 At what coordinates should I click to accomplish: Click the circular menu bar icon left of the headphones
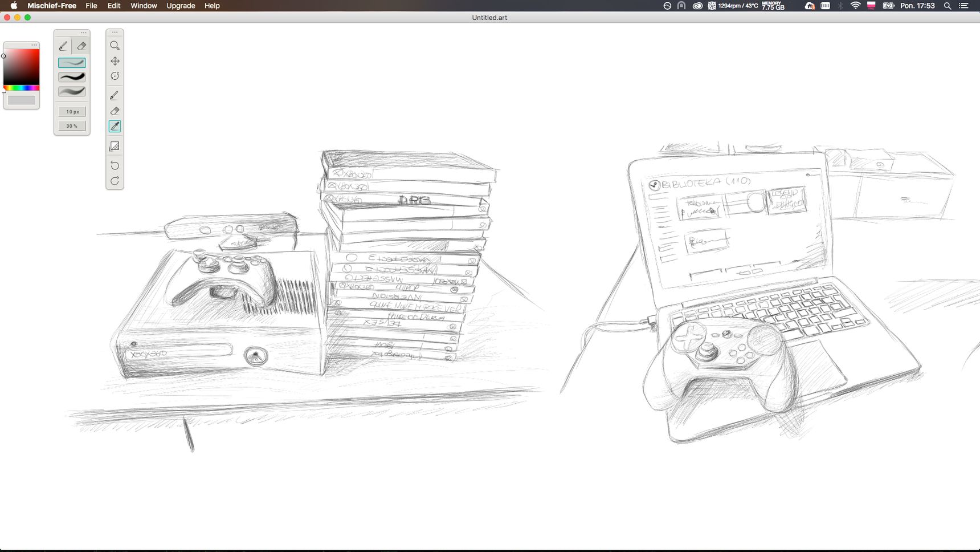(667, 6)
